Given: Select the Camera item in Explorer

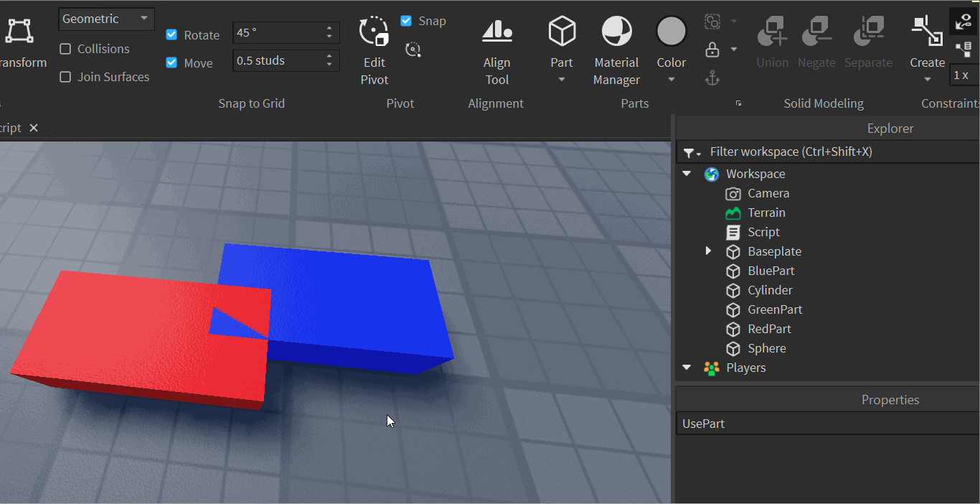Looking at the screenshot, I should (x=768, y=193).
